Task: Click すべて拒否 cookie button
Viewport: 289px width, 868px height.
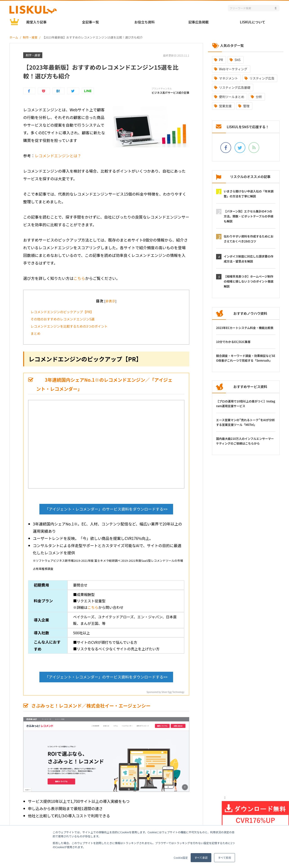Action: click(224, 858)
